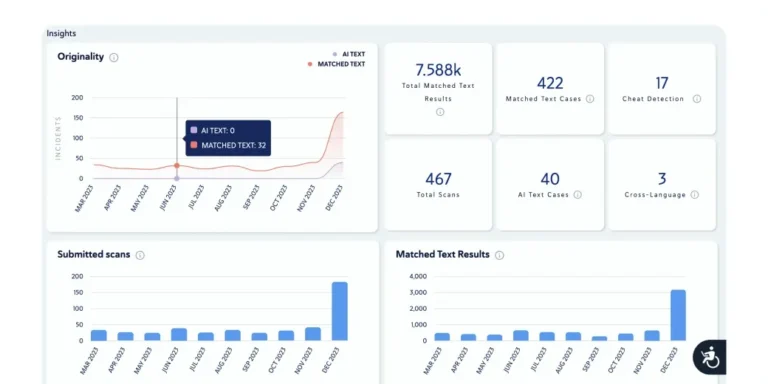This screenshot has width=768, height=384.
Task: Select the 3 Cross-Language value
Action: coord(662,179)
